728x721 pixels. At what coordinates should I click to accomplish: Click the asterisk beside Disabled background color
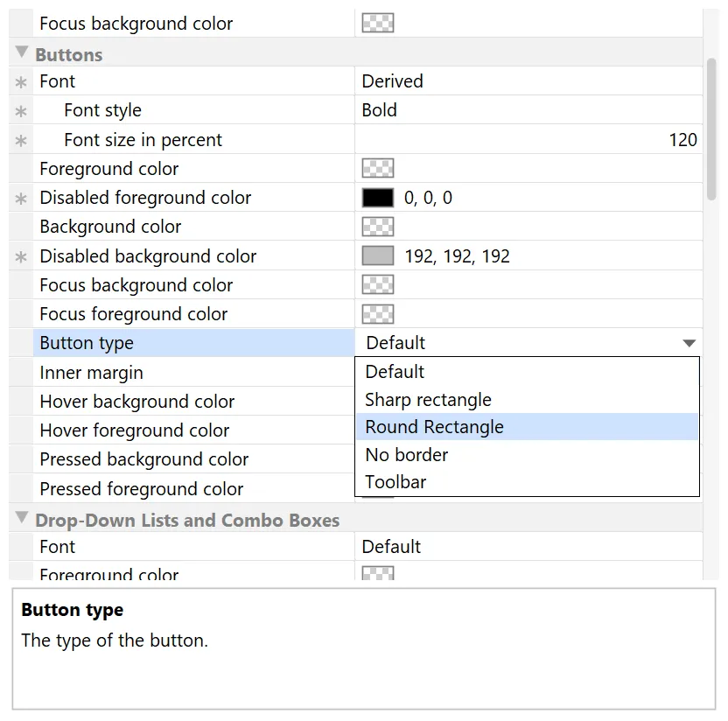[20, 255]
